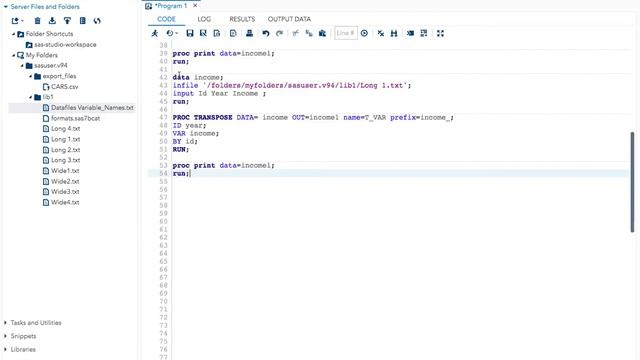
Task: Upload files with the upload arrow icon
Action: click(x=67, y=21)
